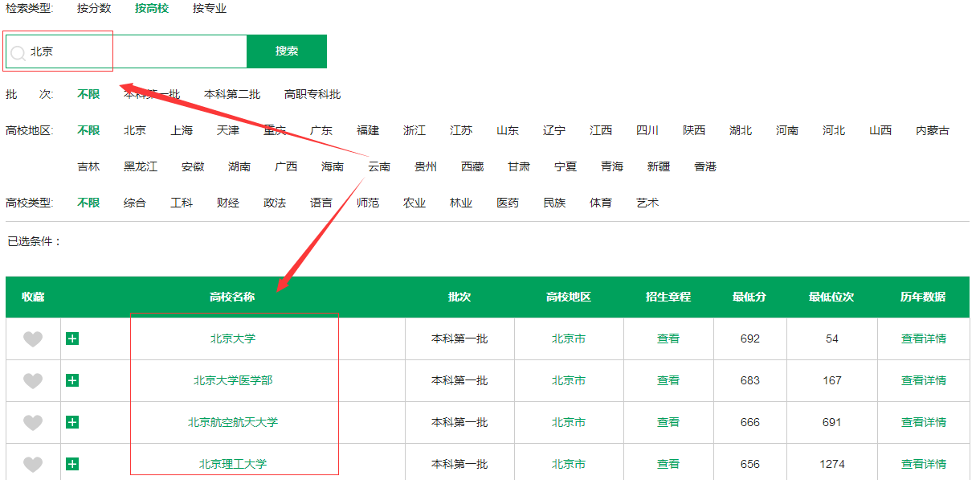The height and width of the screenshot is (480, 980).
Task: Filter region by 黑龙江
Action: coord(141,166)
